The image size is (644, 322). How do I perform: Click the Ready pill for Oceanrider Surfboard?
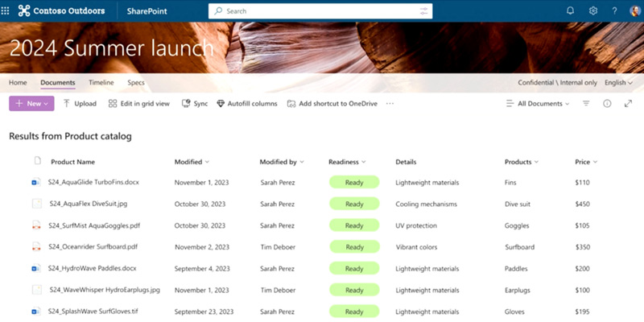point(354,247)
